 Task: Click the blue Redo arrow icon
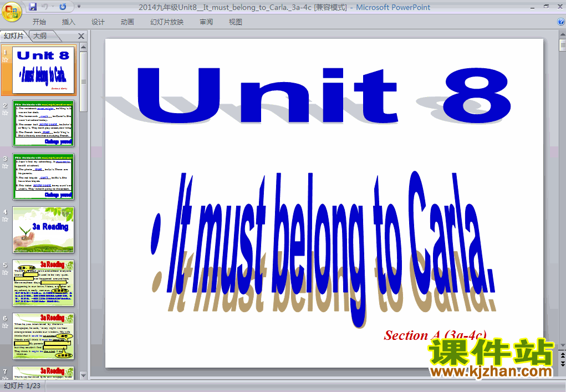click(x=63, y=7)
